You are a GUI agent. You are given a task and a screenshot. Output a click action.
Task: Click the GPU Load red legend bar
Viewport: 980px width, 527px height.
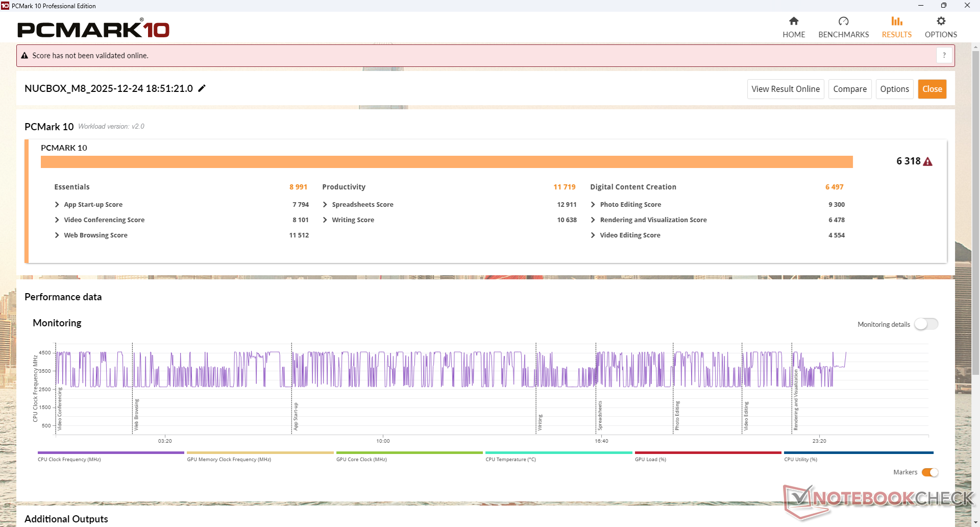(707, 453)
